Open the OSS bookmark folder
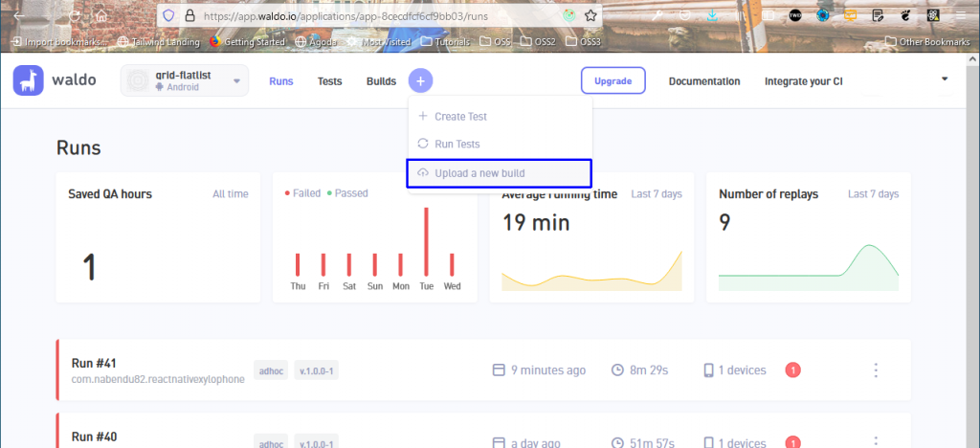This screenshot has width=980, height=448. coord(495,42)
